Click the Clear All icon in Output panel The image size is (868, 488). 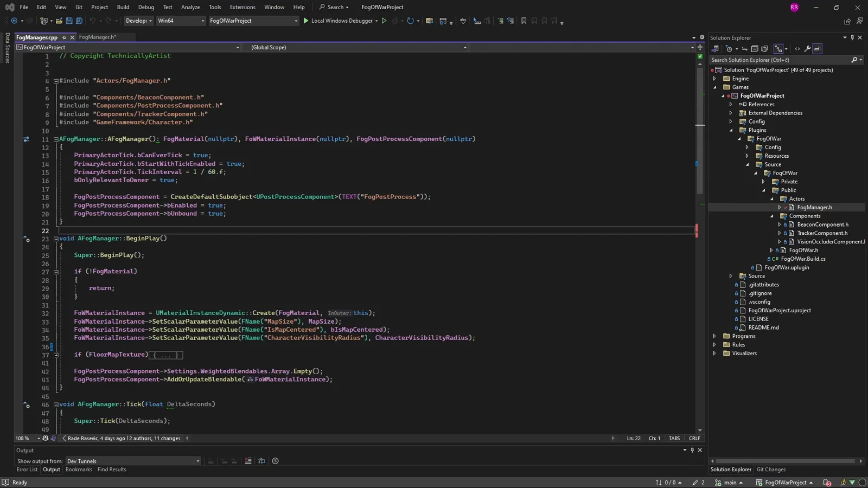click(x=248, y=461)
